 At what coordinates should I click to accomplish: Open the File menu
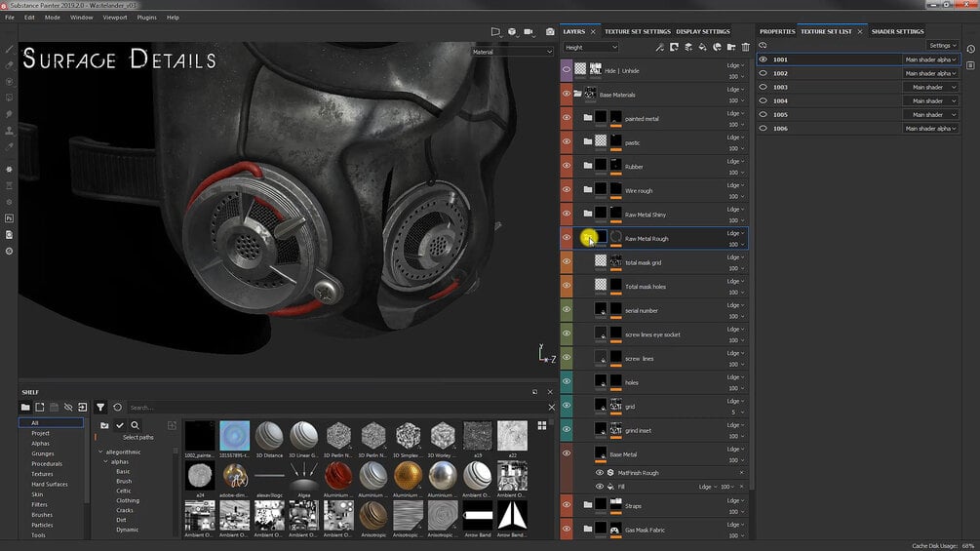tap(10, 18)
